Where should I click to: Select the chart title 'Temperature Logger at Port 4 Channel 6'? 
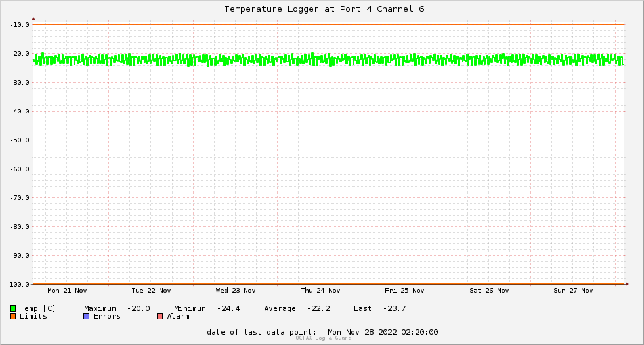pos(324,9)
